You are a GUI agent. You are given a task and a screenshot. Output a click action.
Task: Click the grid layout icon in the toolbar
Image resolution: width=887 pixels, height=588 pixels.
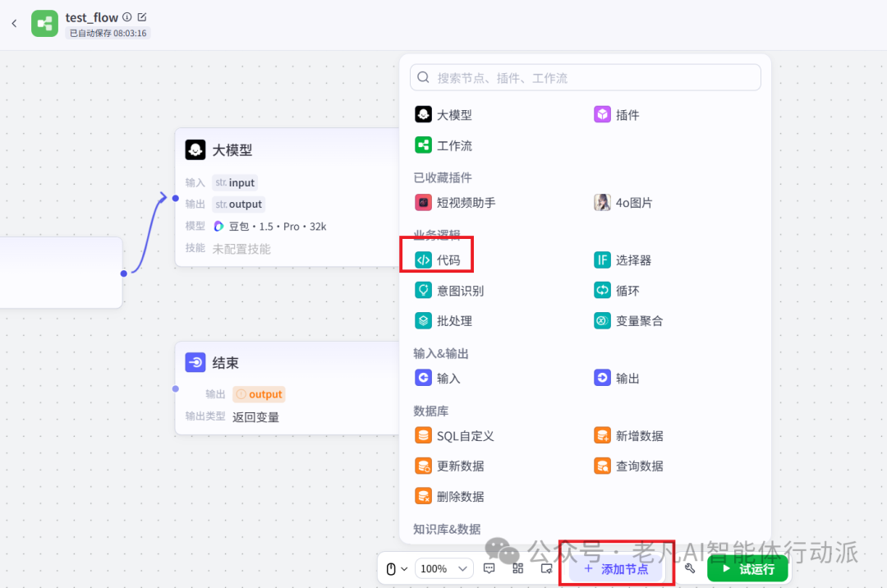[517, 568]
